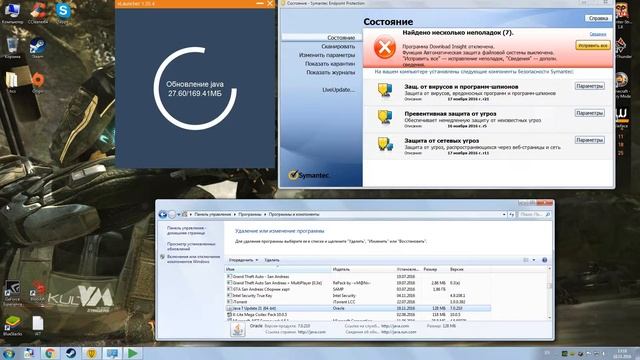Viewport: 640px width, 360px height.
Task: Click Удалить in the Programs toolbar
Action: (x=272, y=260)
